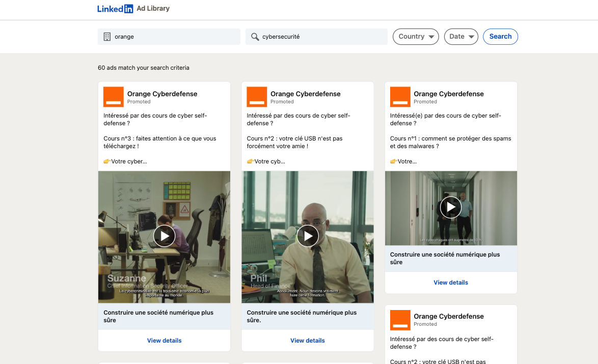Open Orange Cyberdefense name on Cours n°3 ad
Viewport: 598px width, 364px height.
(162, 94)
